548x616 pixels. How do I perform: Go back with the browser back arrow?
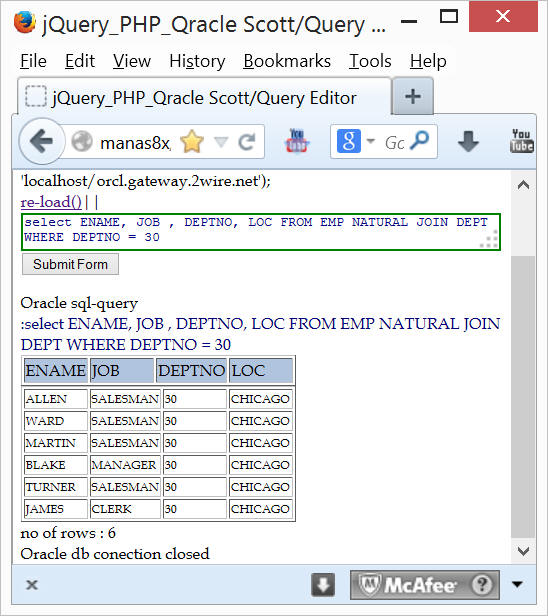click(x=42, y=141)
